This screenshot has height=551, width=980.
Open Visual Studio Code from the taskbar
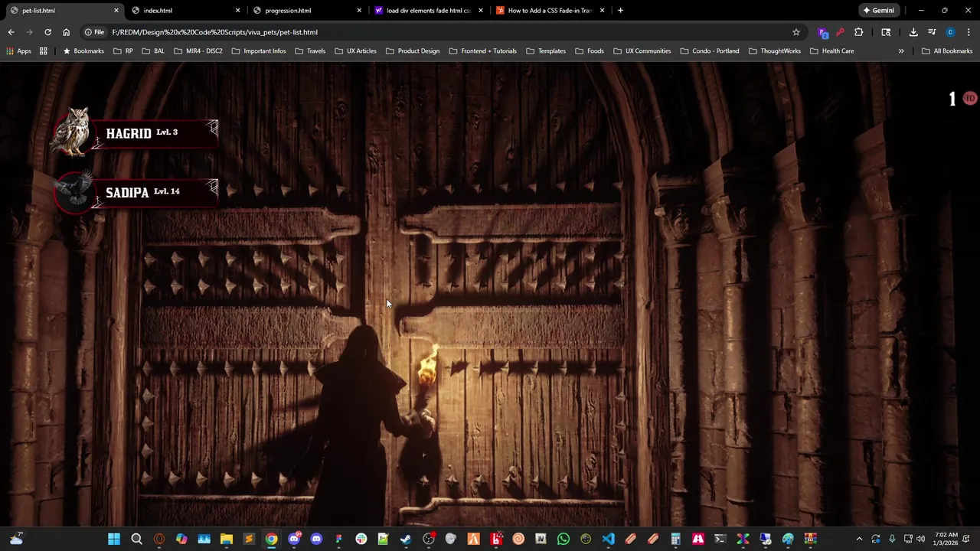click(608, 539)
